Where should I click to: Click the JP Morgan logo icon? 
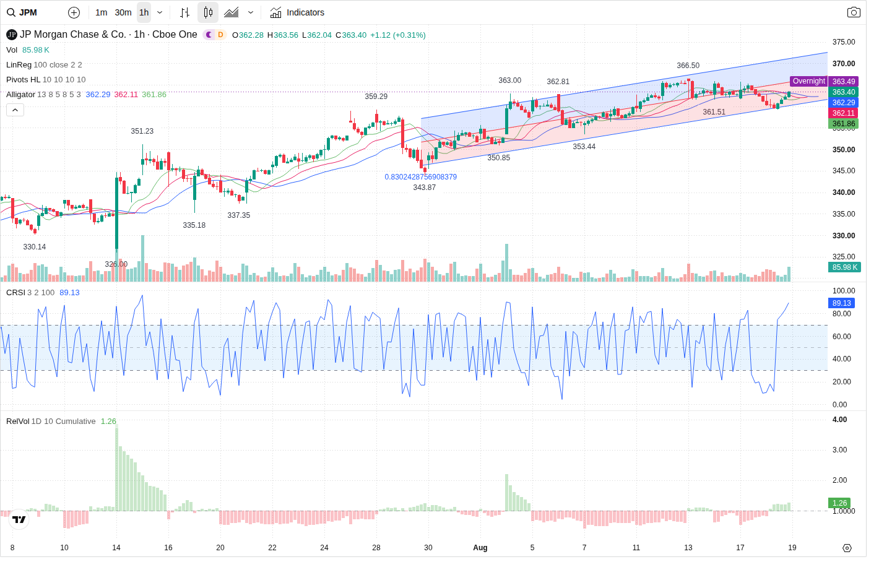[x=12, y=35]
